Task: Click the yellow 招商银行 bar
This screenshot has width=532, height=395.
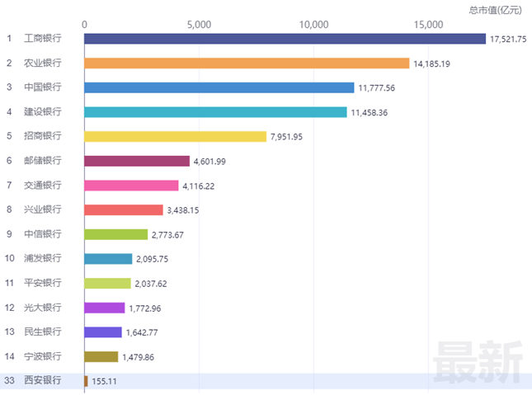Action: 176,136
